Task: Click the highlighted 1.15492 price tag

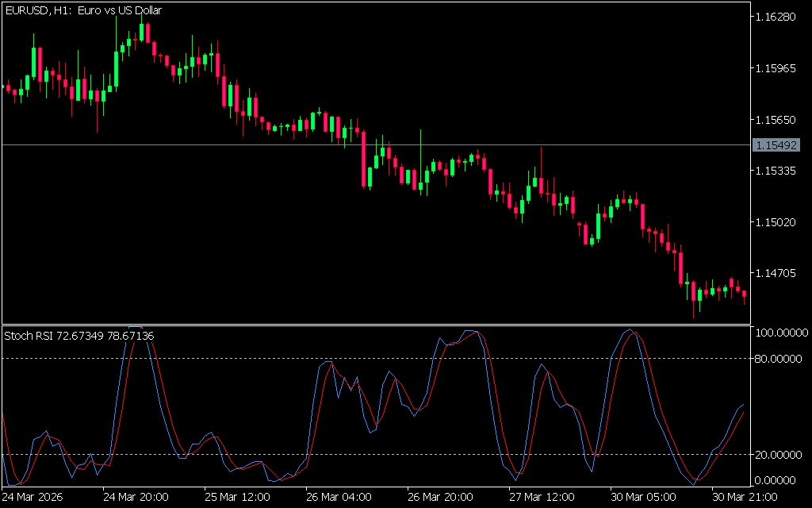Action: click(x=777, y=145)
